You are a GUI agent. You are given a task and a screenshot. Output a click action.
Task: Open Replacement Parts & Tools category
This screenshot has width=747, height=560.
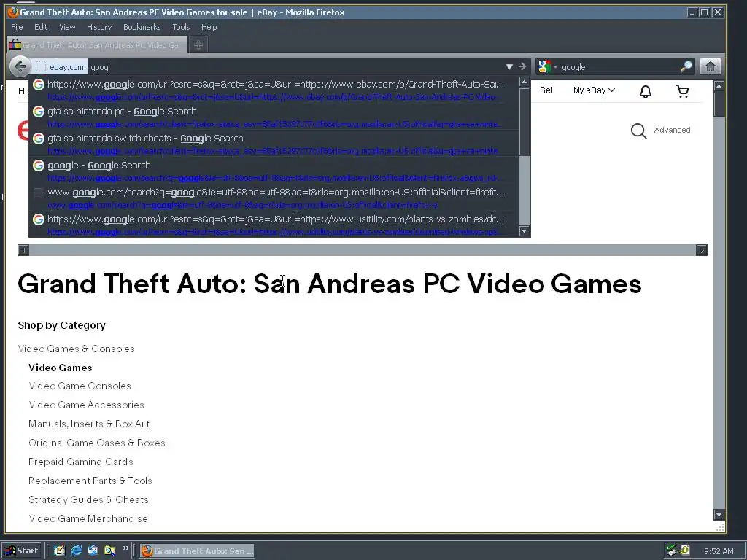90,481
